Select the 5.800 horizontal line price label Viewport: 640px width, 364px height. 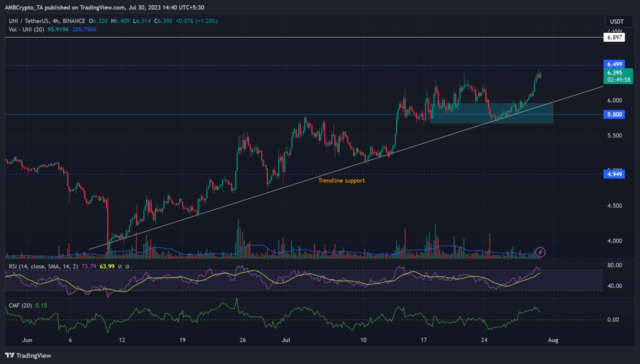pyautogui.click(x=614, y=115)
